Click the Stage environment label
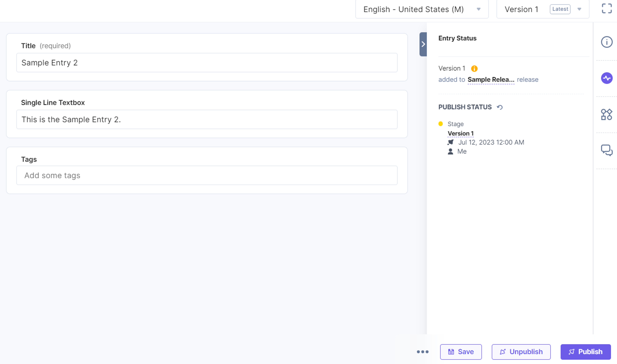The width and height of the screenshot is (617, 364). pyautogui.click(x=455, y=124)
